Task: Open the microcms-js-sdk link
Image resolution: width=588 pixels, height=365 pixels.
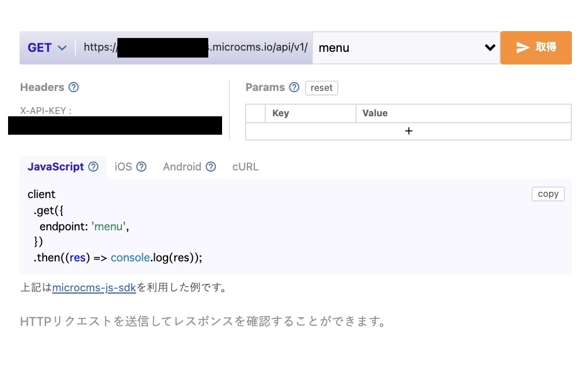Action: pos(94,287)
